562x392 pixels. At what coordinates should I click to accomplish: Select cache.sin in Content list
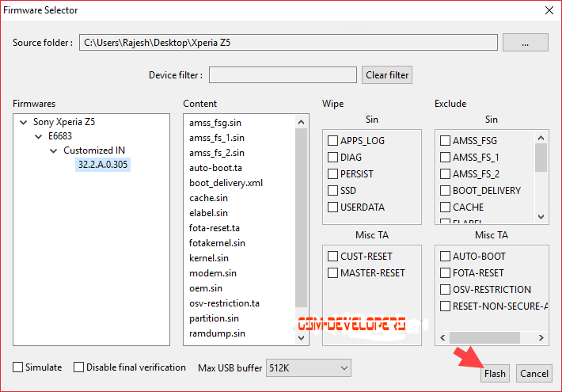coord(208,198)
